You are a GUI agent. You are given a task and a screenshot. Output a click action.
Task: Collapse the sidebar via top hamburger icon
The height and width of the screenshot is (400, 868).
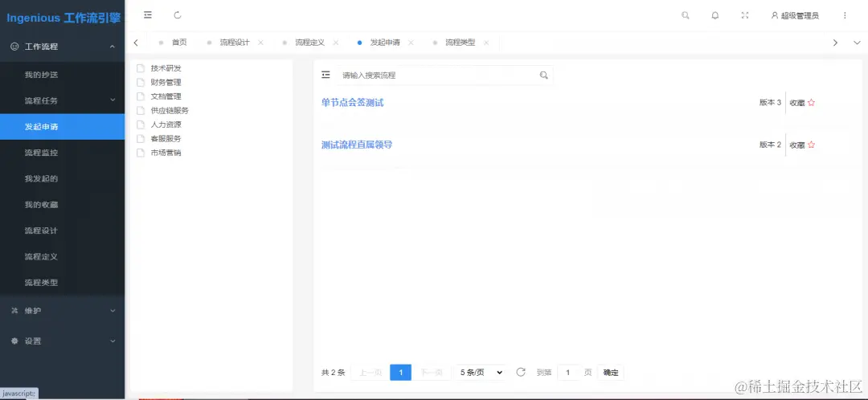[x=148, y=15]
